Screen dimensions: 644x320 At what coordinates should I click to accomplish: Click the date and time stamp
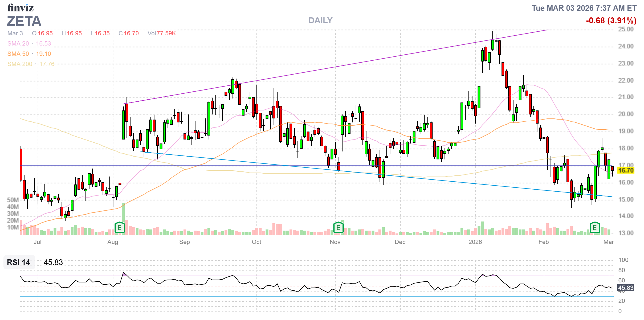tap(584, 8)
